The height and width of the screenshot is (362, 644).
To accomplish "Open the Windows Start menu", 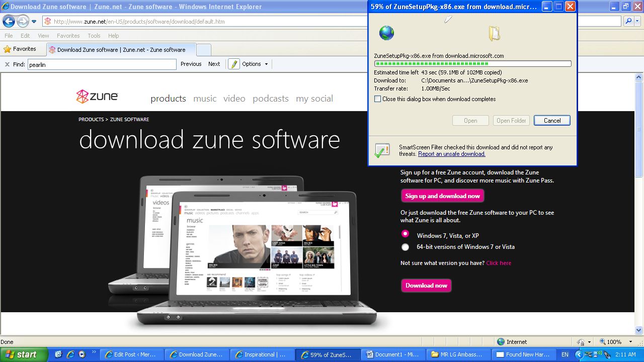I will (x=24, y=354).
